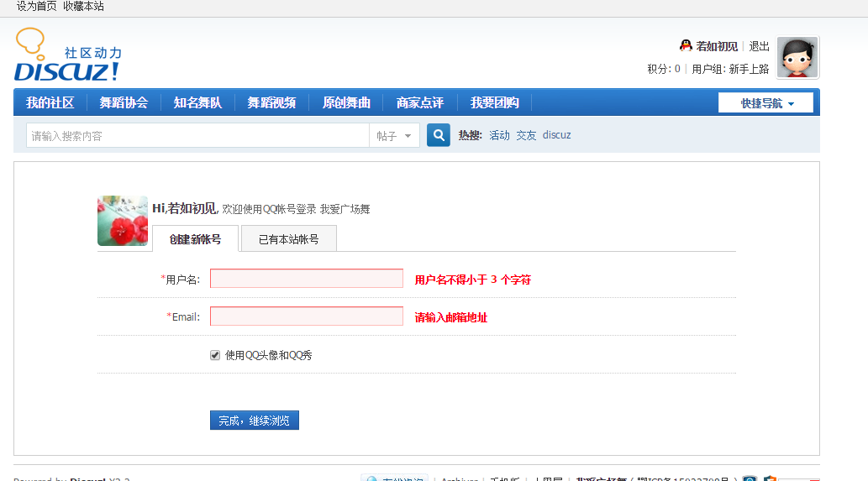Expand the 快捷导航 dropdown
The image size is (868, 481).
click(765, 103)
